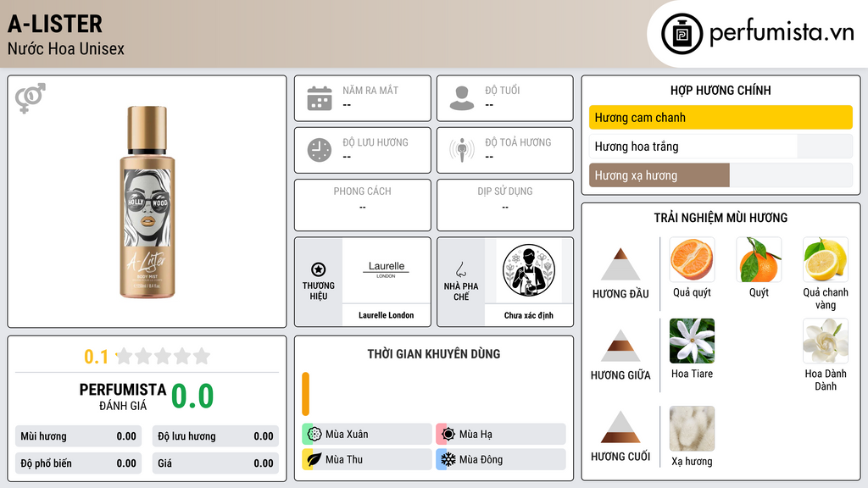Click the A-Lister body mist bottle image
Screen dimensions: 868x488
click(147, 202)
